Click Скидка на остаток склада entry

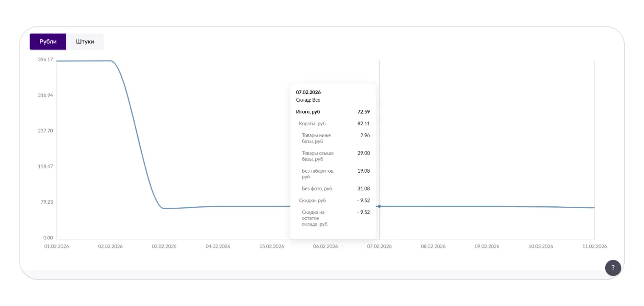pos(315,218)
